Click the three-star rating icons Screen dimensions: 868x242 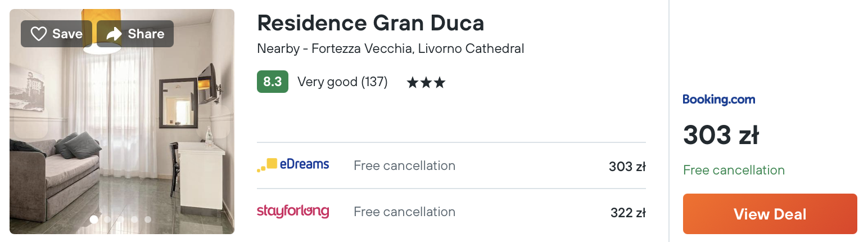click(x=426, y=83)
